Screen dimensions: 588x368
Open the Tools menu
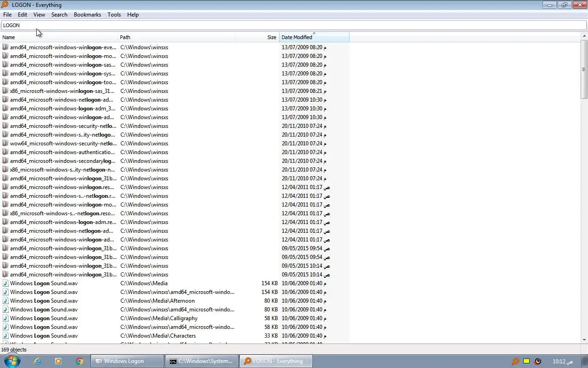pyautogui.click(x=114, y=15)
